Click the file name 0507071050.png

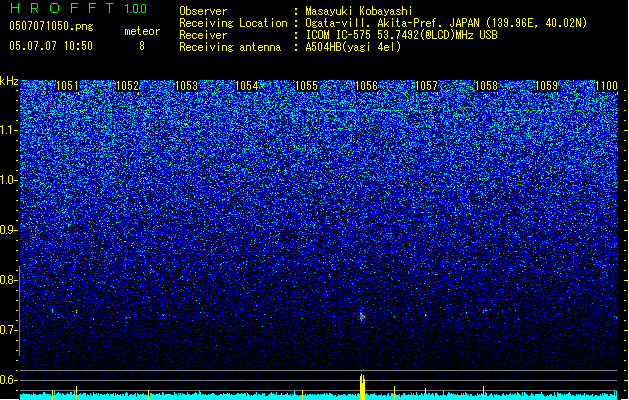[x=51, y=26]
